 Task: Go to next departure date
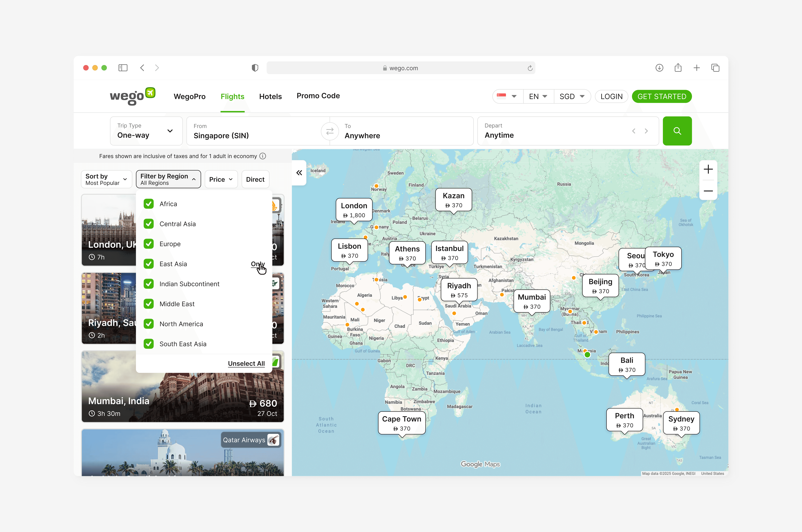(x=646, y=131)
